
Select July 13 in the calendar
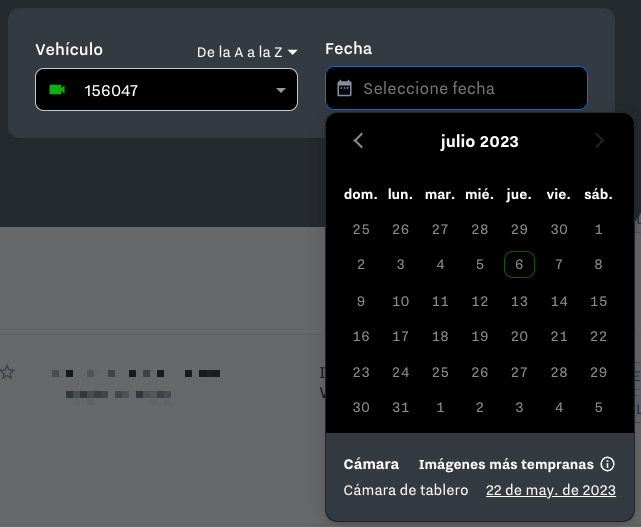pos(519,301)
